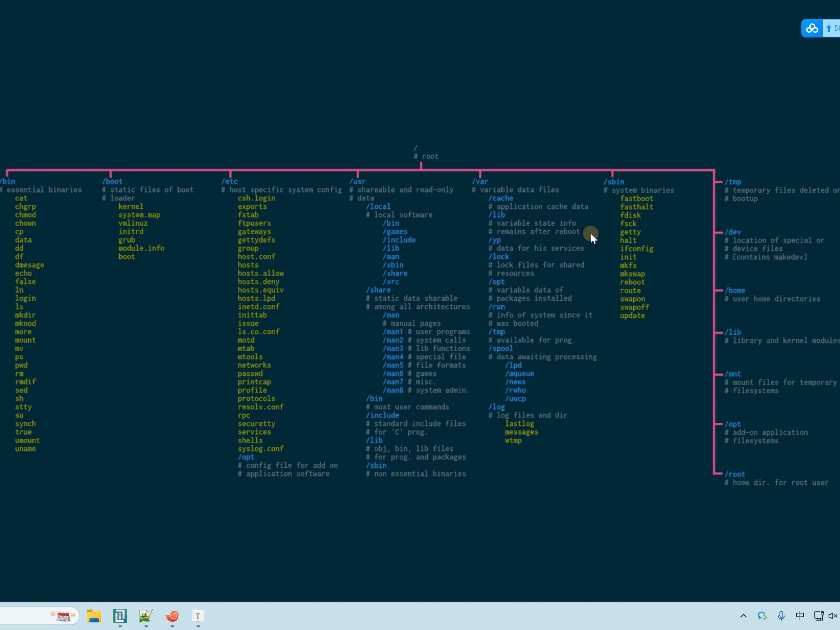Click the 'syslog.conf' entry
The image size is (840, 630).
point(261,449)
